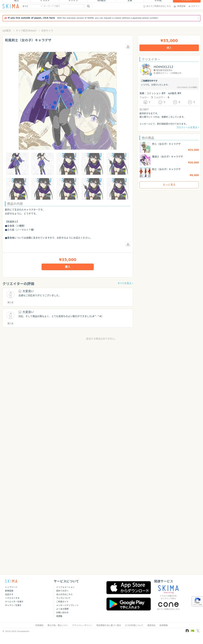Click the orange 購入 button in sidebar

pos(169,48)
